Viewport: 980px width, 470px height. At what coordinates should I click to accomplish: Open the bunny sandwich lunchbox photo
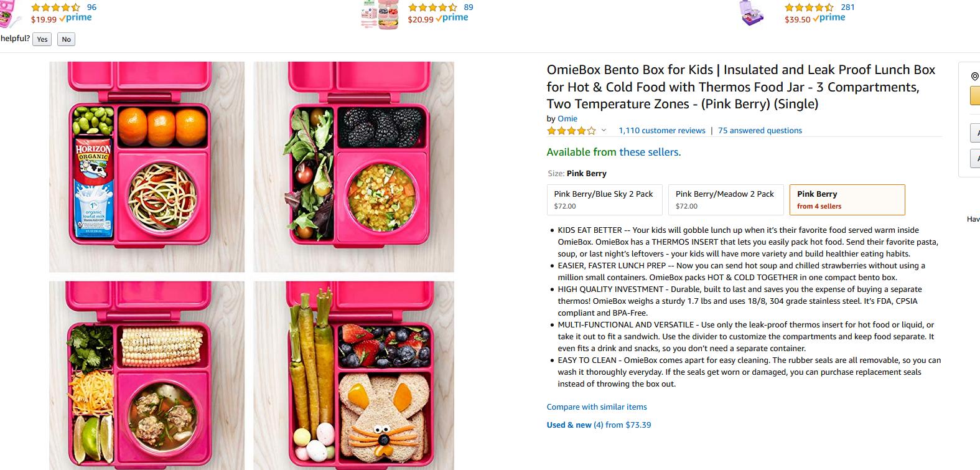pos(353,375)
